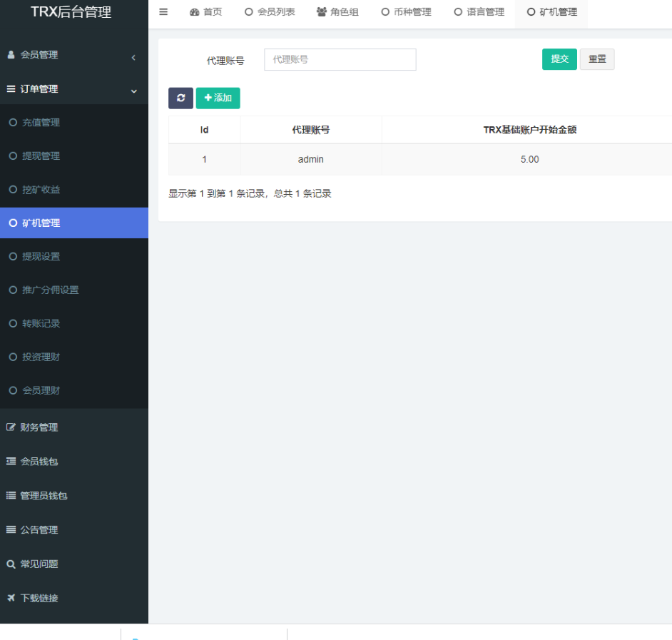Click the blue refresh icon above the table
The height and width of the screenshot is (640, 672).
tap(180, 98)
